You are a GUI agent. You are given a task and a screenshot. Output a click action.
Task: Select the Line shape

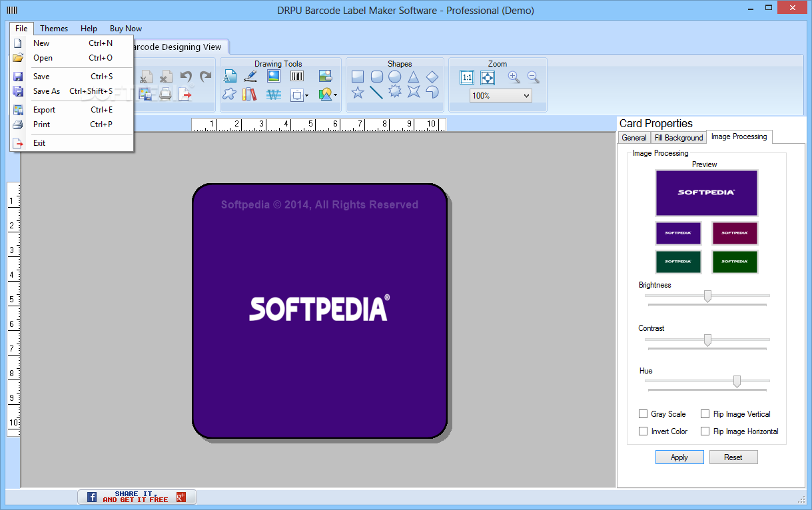pos(376,93)
